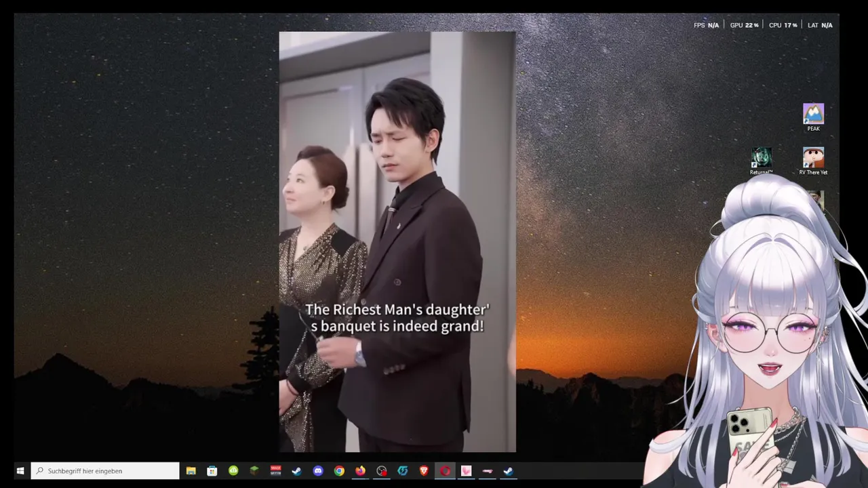Click the GPU 22% overlay readout
868x488 pixels.
click(x=744, y=25)
